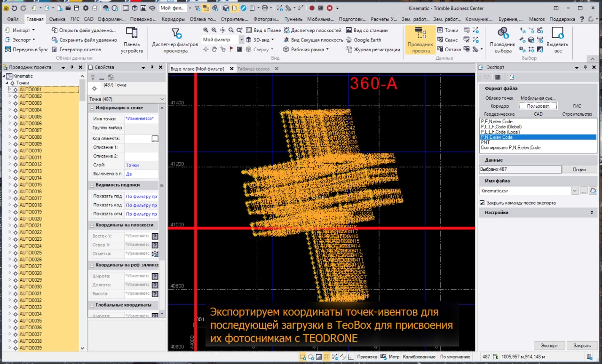Expand the Настройки section in Export panel
Viewport: 602px width, 364px height.
pos(591,213)
